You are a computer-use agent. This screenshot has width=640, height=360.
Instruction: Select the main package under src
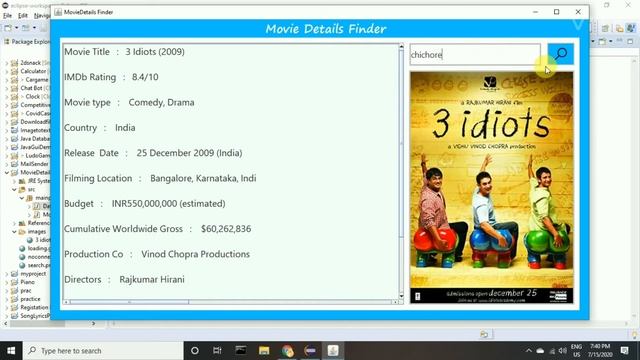point(42,198)
